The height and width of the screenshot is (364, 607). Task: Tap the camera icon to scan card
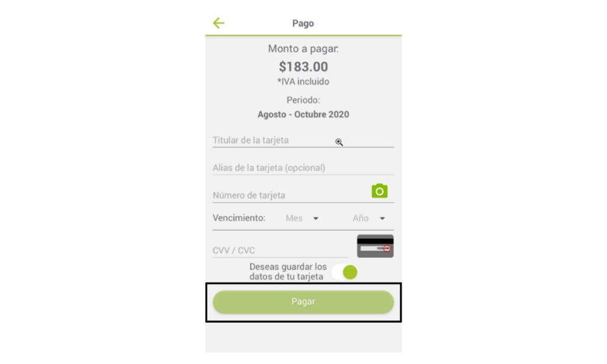pyautogui.click(x=379, y=191)
